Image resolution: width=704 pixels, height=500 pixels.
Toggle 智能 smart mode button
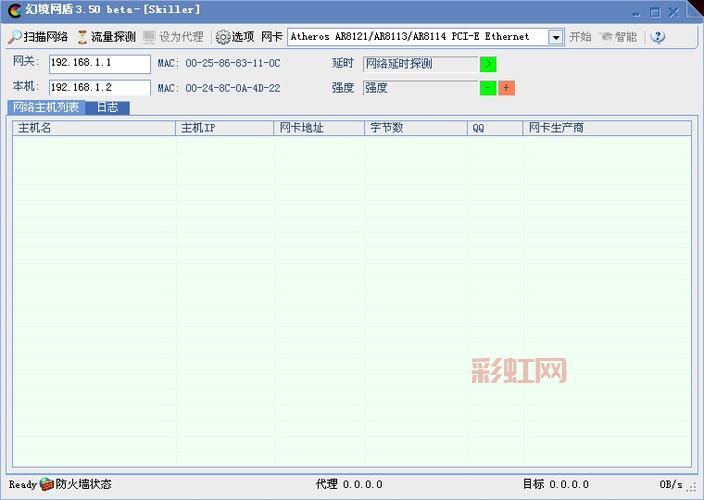point(618,37)
